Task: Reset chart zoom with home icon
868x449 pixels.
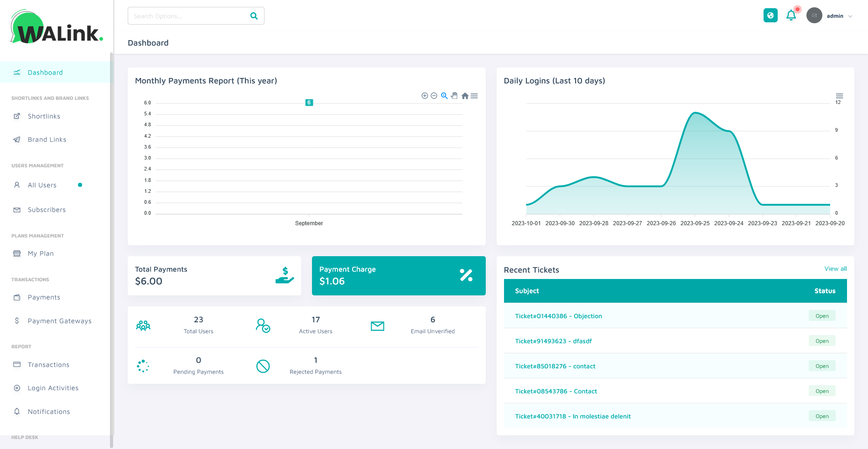Action: (x=465, y=96)
